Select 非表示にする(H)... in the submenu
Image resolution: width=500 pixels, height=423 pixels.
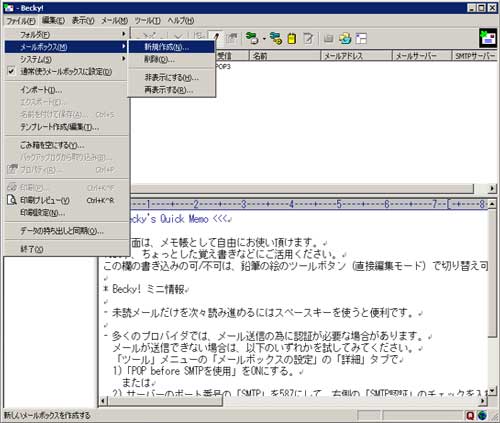pos(171,78)
